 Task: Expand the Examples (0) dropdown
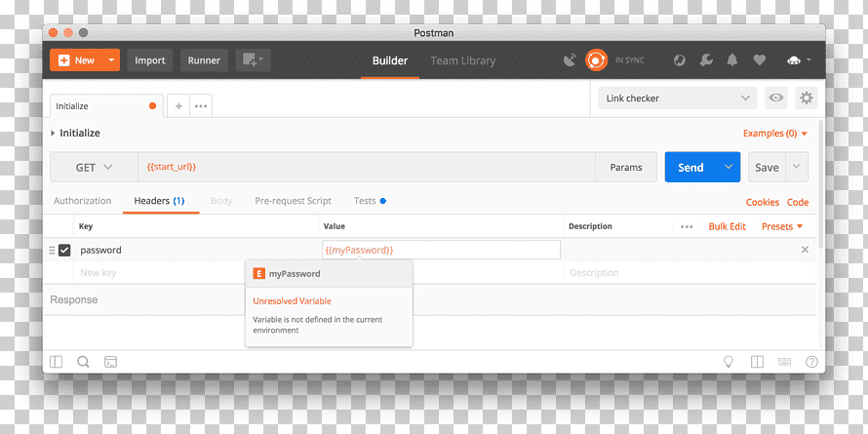click(775, 134)
